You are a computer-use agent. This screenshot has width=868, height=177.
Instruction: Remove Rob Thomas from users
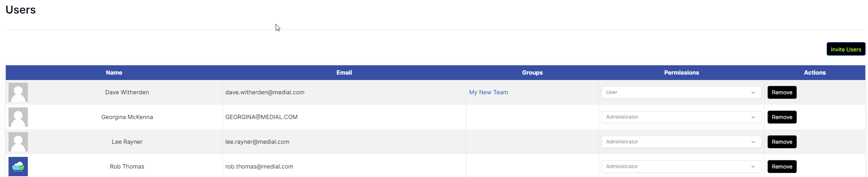[782, 167]
